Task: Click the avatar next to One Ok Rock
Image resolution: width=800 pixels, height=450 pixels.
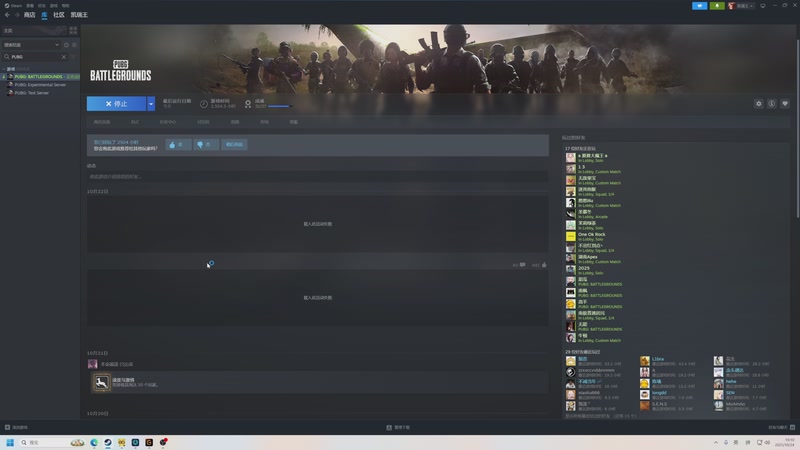Action: 570,236
